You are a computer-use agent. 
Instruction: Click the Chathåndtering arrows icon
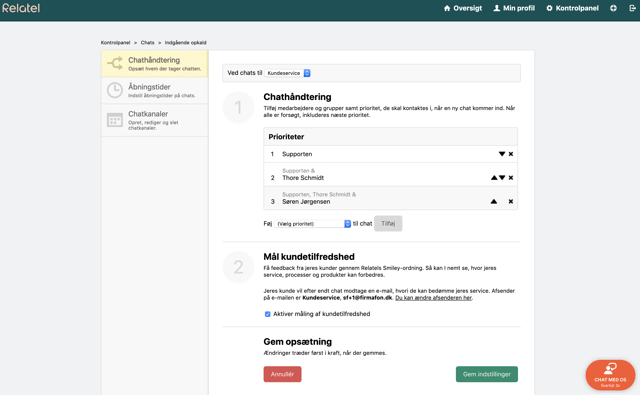pos(115,63)
